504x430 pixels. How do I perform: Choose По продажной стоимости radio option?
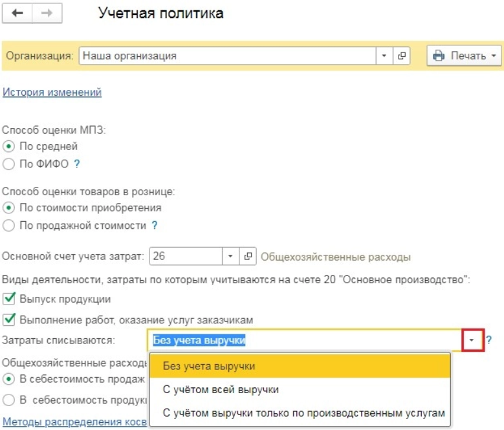tap(9, 226)
